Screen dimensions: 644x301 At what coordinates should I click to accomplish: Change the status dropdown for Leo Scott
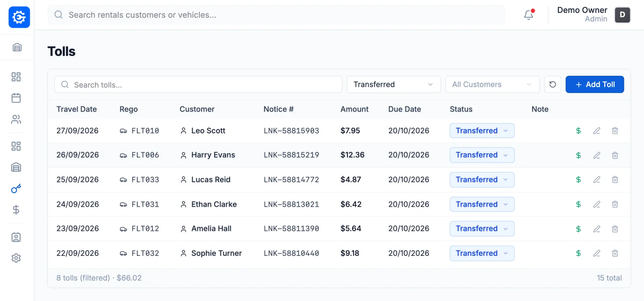coord(482,131)
